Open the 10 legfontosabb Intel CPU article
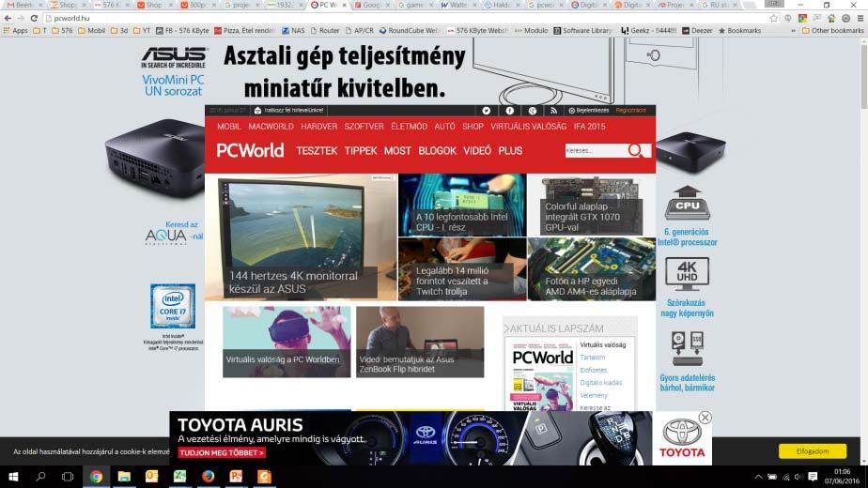This screenshot has width=868, height=488. point(462,205)
